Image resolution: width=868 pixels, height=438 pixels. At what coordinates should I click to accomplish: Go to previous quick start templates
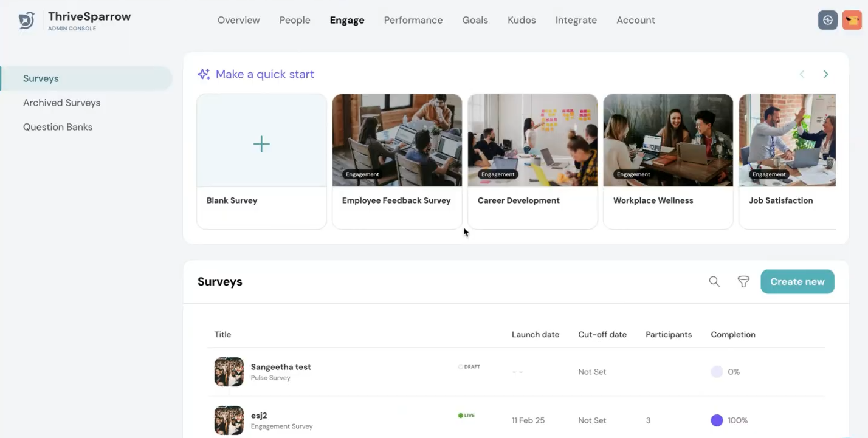click(802, 74)
